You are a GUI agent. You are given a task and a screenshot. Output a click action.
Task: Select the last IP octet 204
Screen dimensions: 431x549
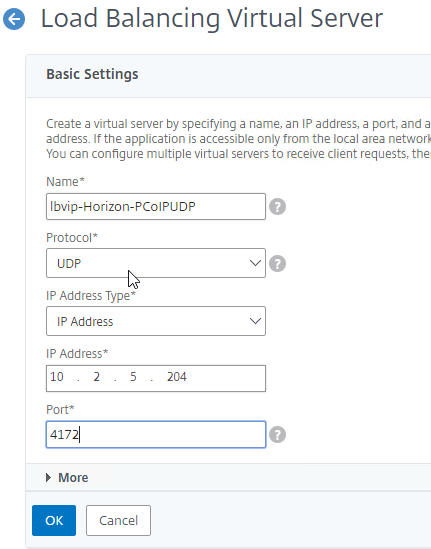(177, 377)
